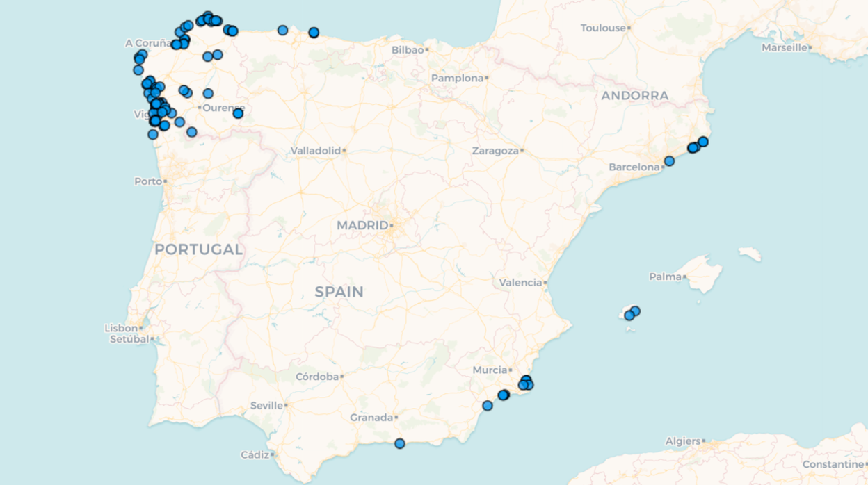Click the Porto city label
This screenshot has height=485, width=868.
point(147,181)
